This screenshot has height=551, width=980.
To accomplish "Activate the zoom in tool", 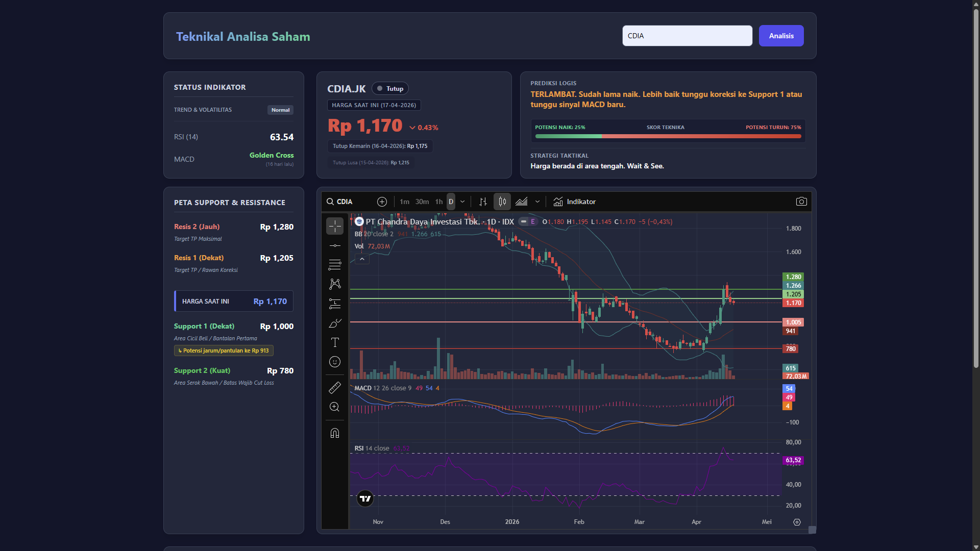I will [x=335, y=407].
